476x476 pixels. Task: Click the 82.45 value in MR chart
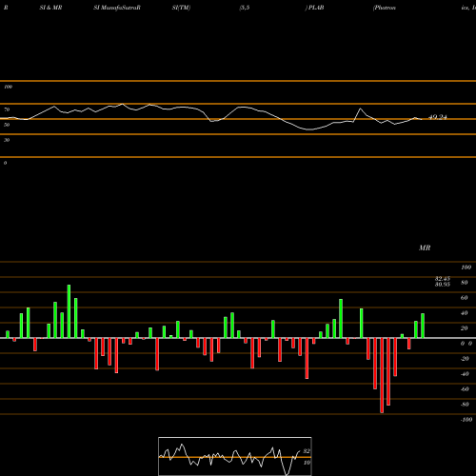[x=443, y=279]
